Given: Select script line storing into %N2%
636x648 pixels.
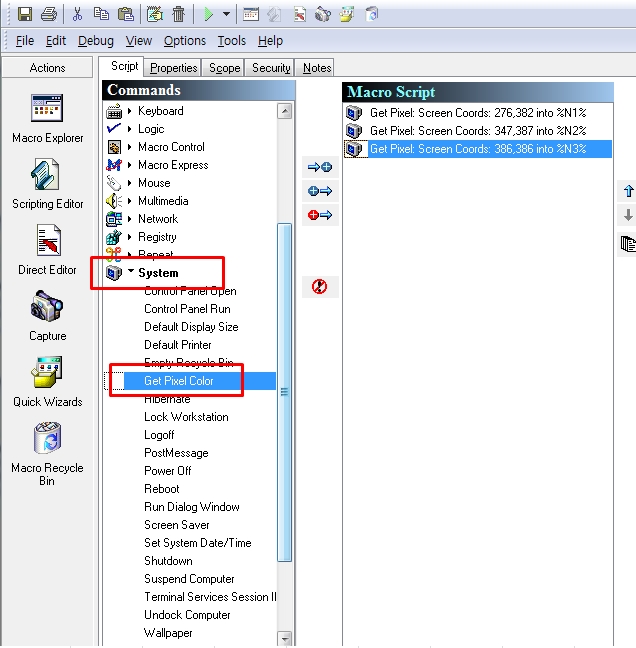Looking at the screenshot, I should point(477,131).
